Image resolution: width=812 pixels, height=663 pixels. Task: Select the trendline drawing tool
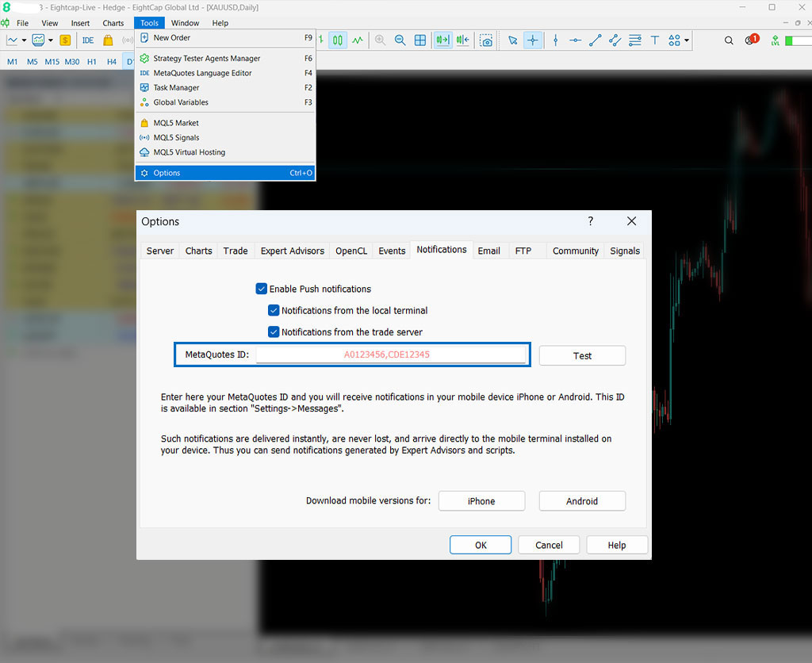point(595,40)
